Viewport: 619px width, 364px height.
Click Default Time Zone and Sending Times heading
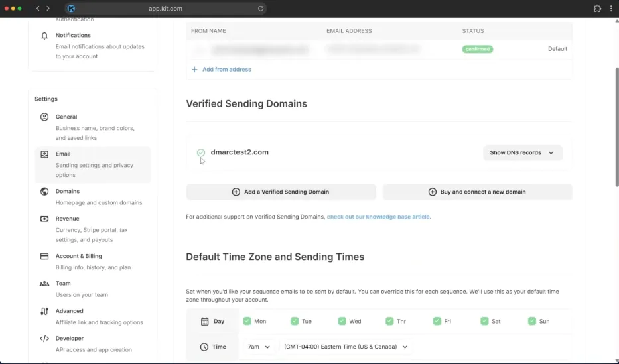(275, 257)
